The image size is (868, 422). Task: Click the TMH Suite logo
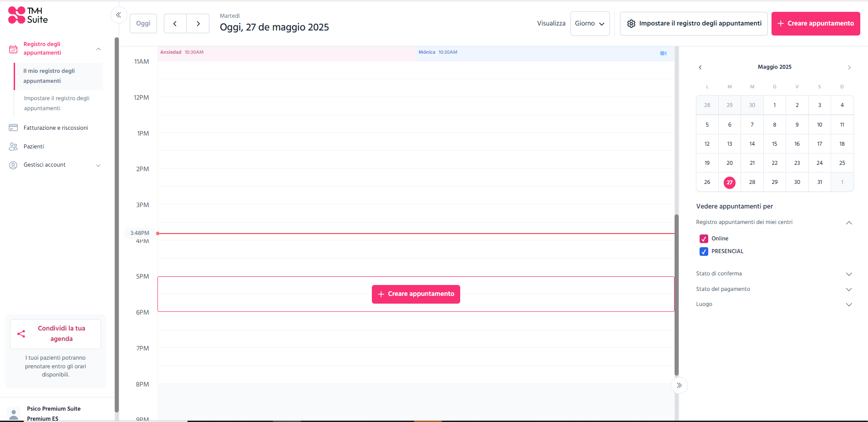(x=28, y=15)
